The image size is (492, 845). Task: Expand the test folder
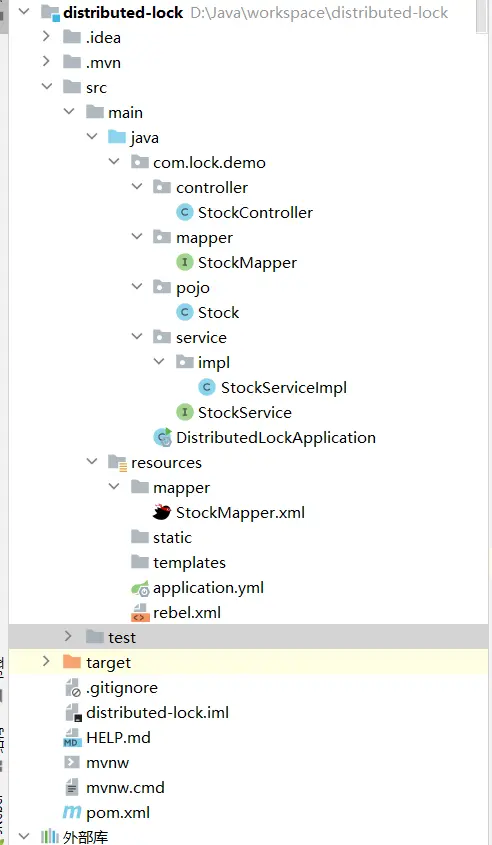tap(68, 636)
